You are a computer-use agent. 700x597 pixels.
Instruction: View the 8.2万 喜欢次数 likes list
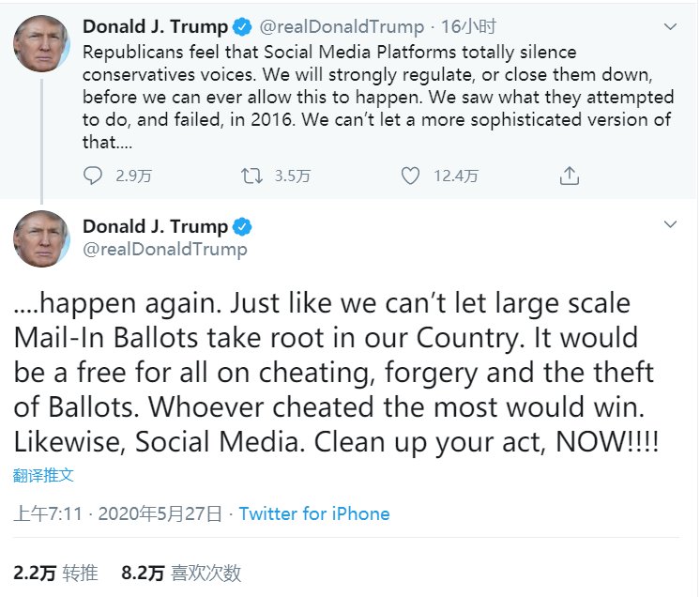tap(181, 573)
